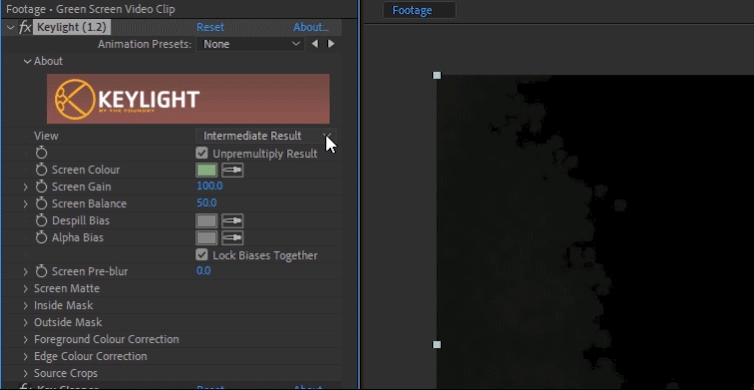Viewport: 754px width, 390px height.
Task: Open the Animation Presets dropdown
Action: coord(251,44)
